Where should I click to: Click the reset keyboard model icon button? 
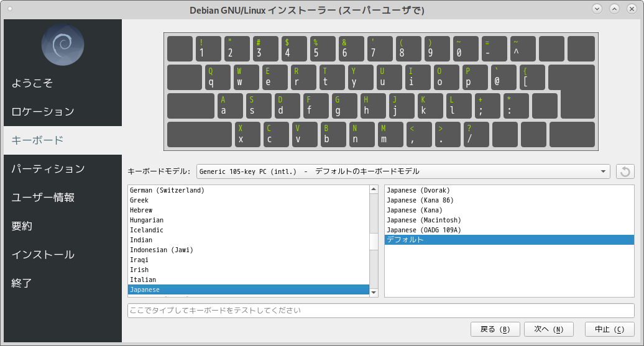click(x=625, y=171)
